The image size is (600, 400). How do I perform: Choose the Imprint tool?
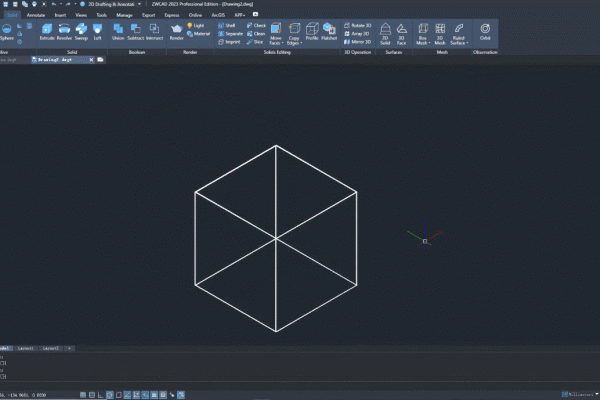tap(229, 42)
